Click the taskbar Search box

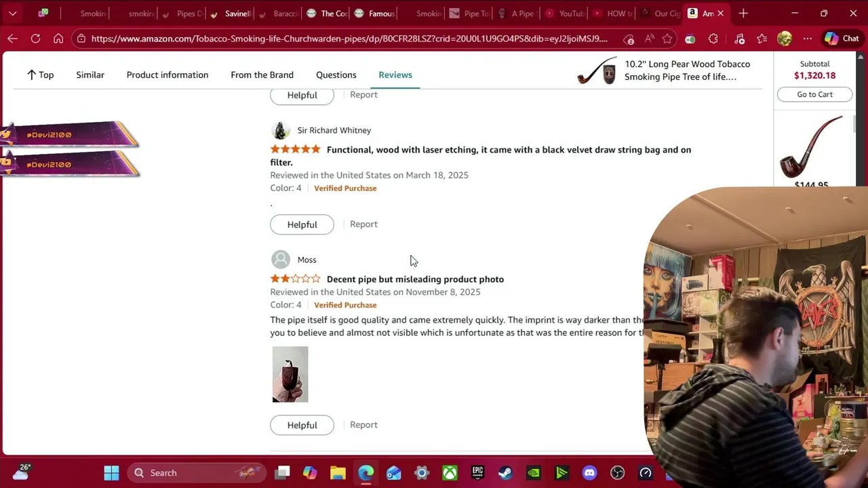[x=197, y=472]
